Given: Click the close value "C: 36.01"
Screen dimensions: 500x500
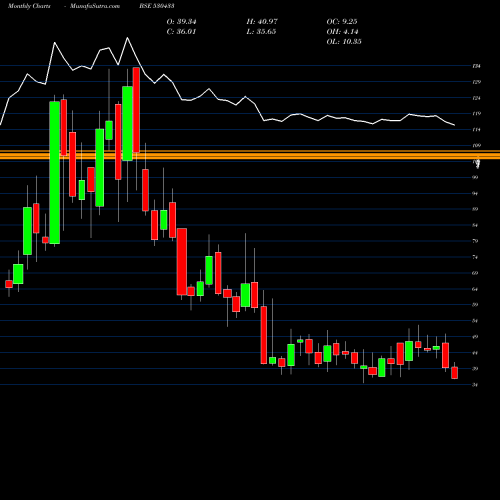Looking at the screenshot, I should [x=181, y=32].
